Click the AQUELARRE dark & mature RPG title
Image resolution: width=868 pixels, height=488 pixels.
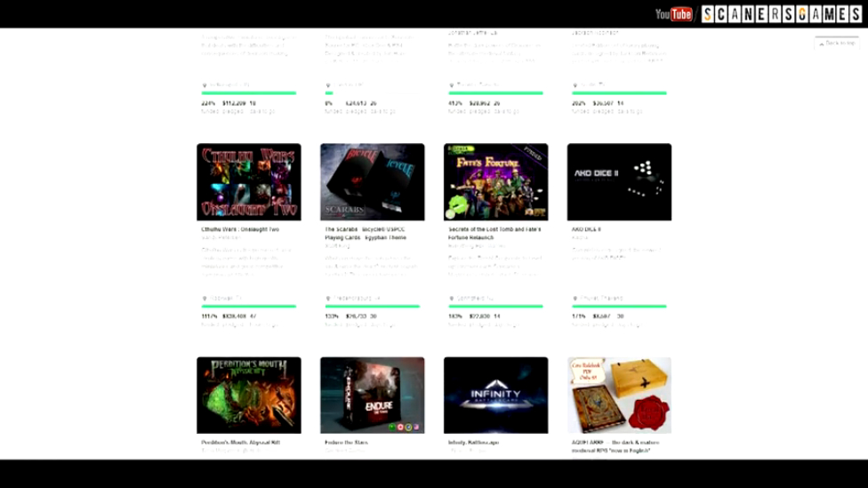(615, 446)
